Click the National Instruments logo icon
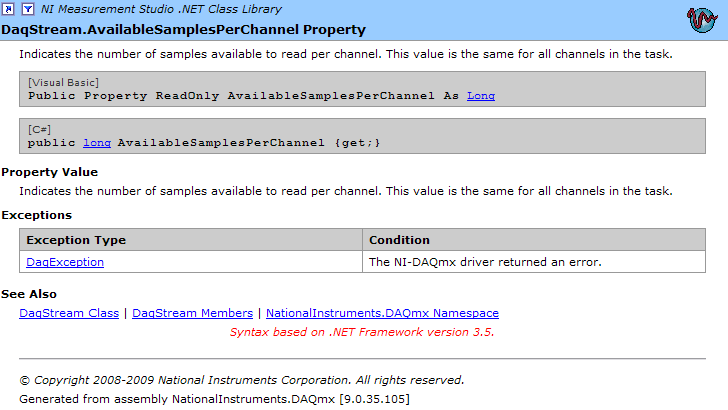Viewport: 728px width, 410px height. coord(702,20)
